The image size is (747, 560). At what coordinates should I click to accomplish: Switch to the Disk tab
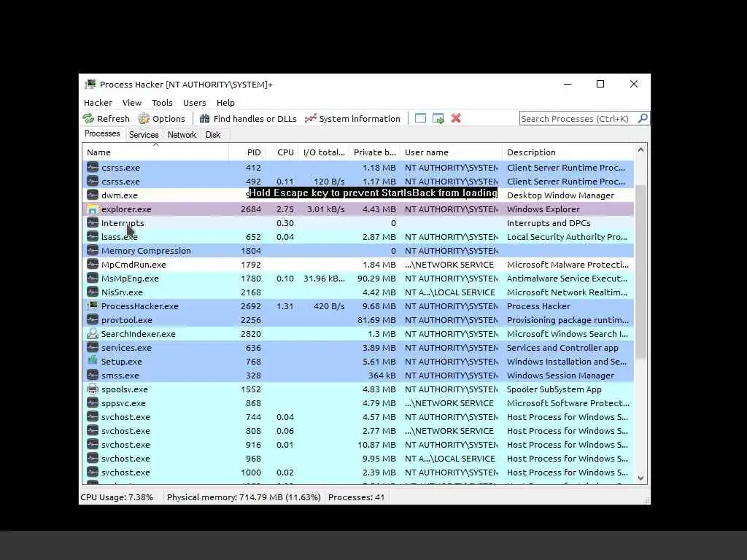(213, 135)
